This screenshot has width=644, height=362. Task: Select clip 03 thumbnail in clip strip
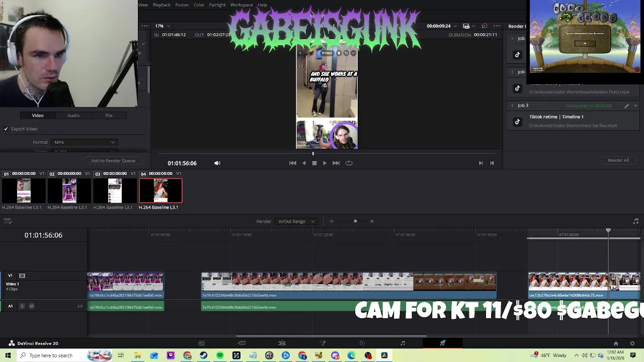pyautogui.click(x=115, y=191)
